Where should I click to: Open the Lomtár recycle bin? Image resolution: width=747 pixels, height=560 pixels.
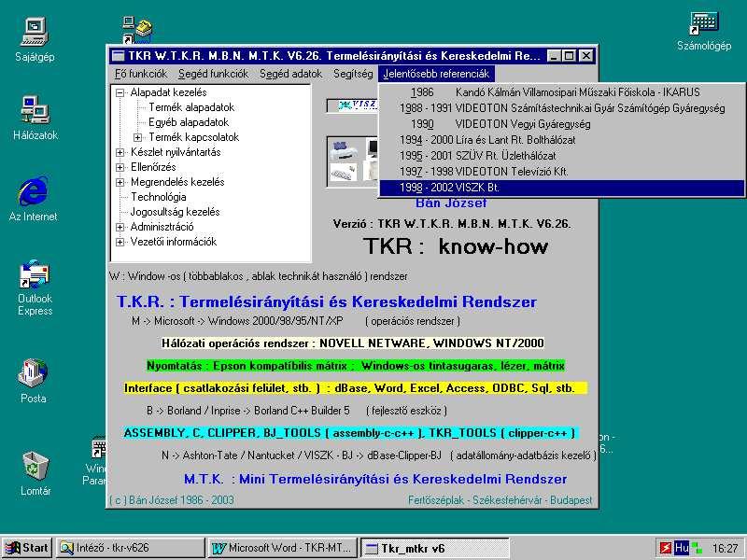pyautogui.click(x=35, y=473)
